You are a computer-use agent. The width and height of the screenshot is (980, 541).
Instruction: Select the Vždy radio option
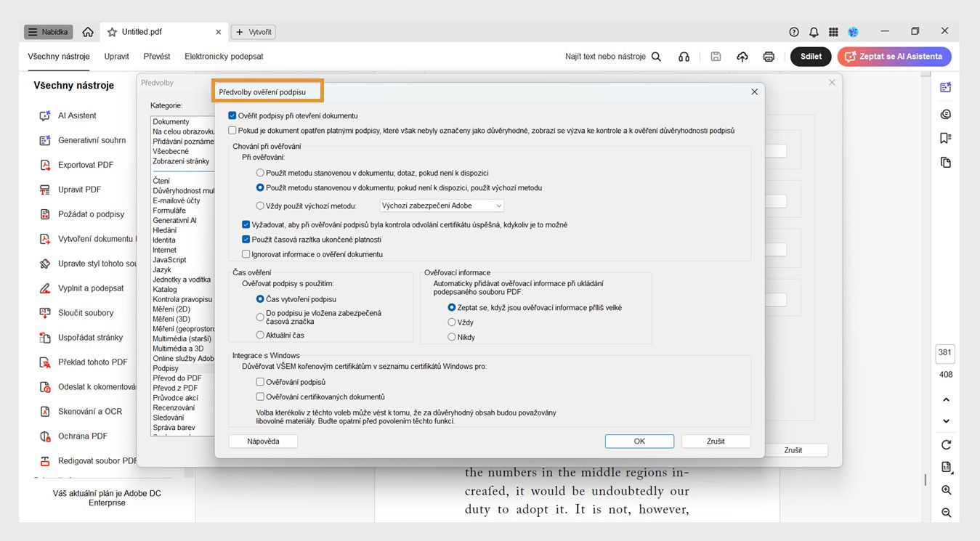click(x=452, y=322)
